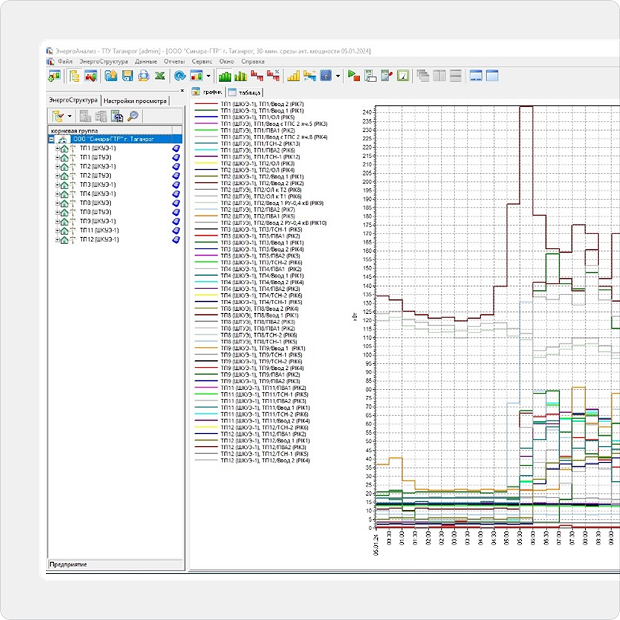Select the ООО "Синара-ГТР" г. Таганрог root item
The image size is (620, 620).
click(113, 139)
